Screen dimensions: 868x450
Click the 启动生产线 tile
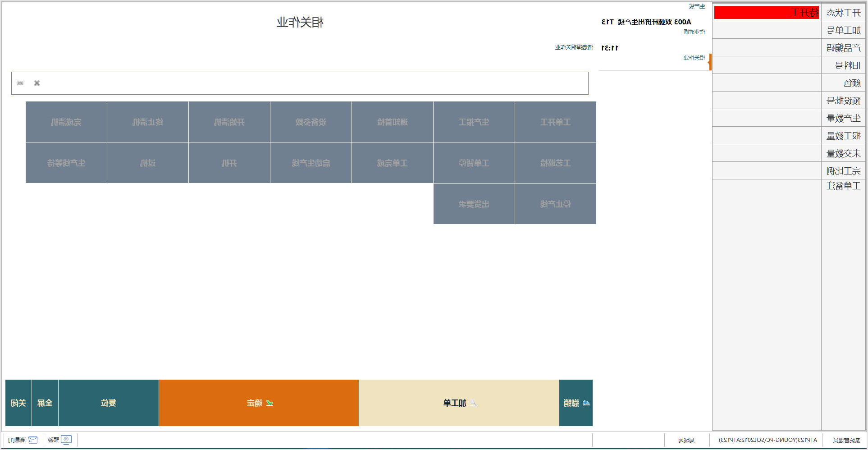(311, 163)
